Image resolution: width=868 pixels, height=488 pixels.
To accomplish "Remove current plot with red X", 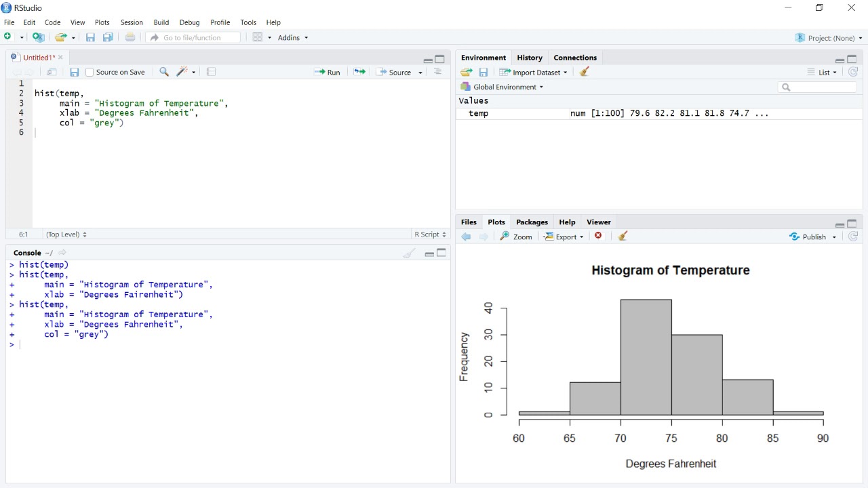I will [x=598, y=236].
